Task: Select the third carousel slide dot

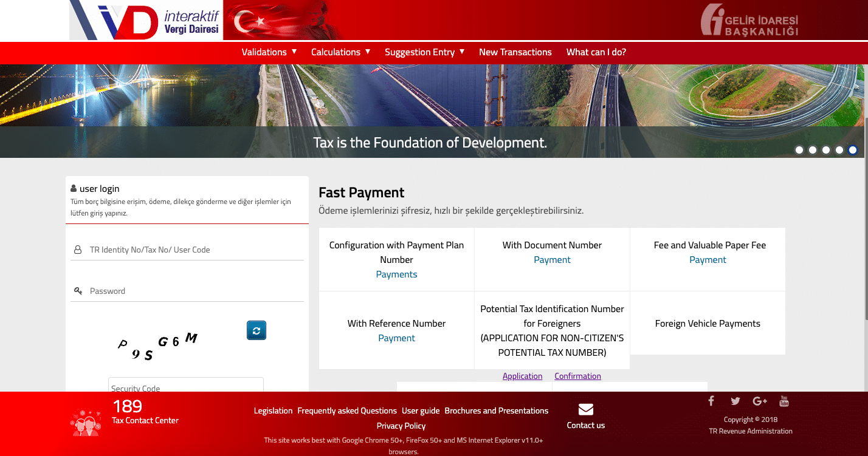Action: (826, 150)
